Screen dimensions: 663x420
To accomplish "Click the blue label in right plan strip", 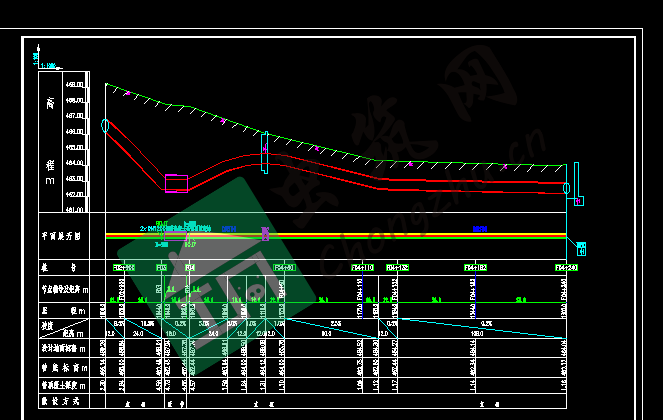I will click(480, 229).
